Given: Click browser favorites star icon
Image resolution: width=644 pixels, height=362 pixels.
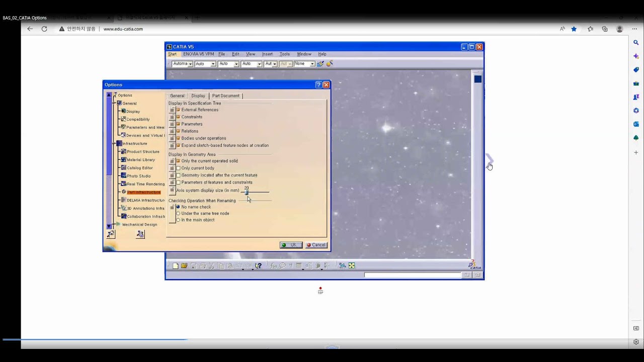Looking at the screenshot, I should pyautogui.click(x=574, y=29).
